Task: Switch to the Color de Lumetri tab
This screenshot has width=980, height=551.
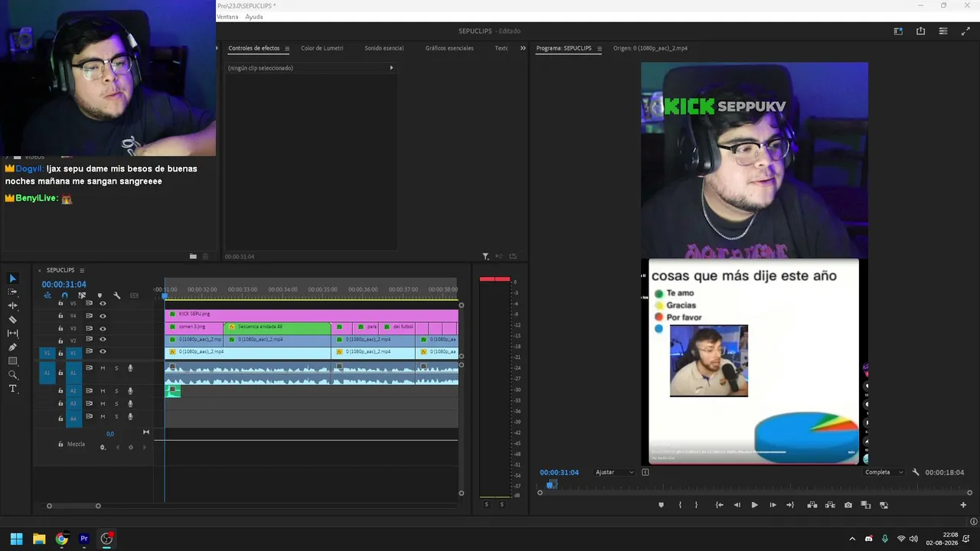Action: [322, 48]
